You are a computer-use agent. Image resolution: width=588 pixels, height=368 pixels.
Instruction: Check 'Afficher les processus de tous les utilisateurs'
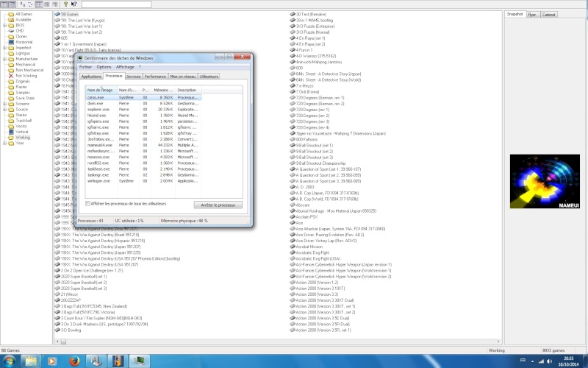pos(87,204)
